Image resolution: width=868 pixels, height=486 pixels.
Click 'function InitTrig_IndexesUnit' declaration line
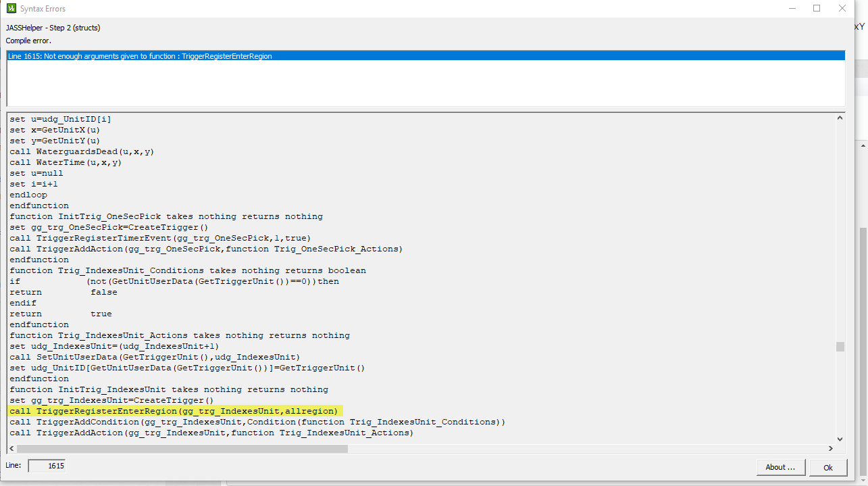coord(169,389)
